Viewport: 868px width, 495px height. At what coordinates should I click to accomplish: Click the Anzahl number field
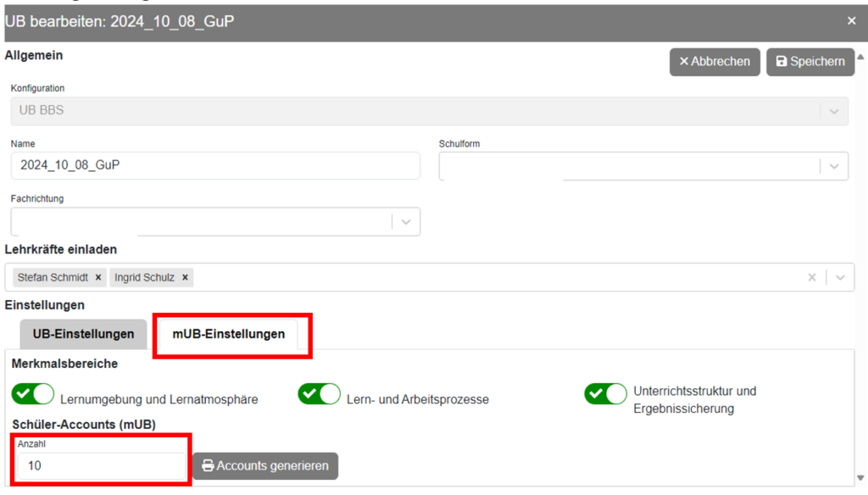coord(102,465)
